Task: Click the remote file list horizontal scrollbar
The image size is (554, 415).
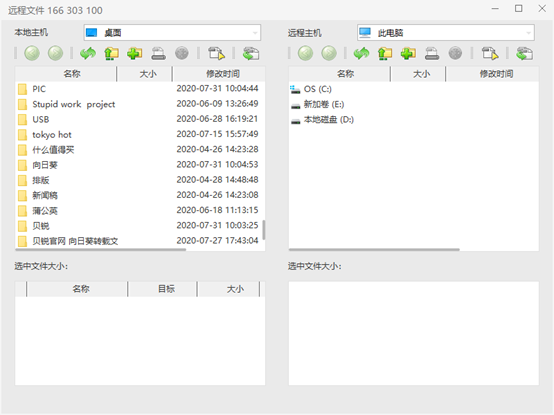Action: point(374,250)
